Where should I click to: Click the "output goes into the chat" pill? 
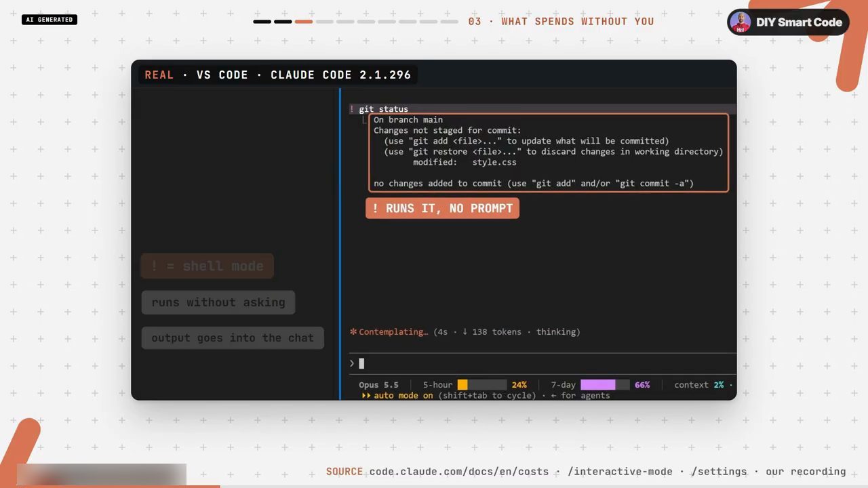pos(233,338)
